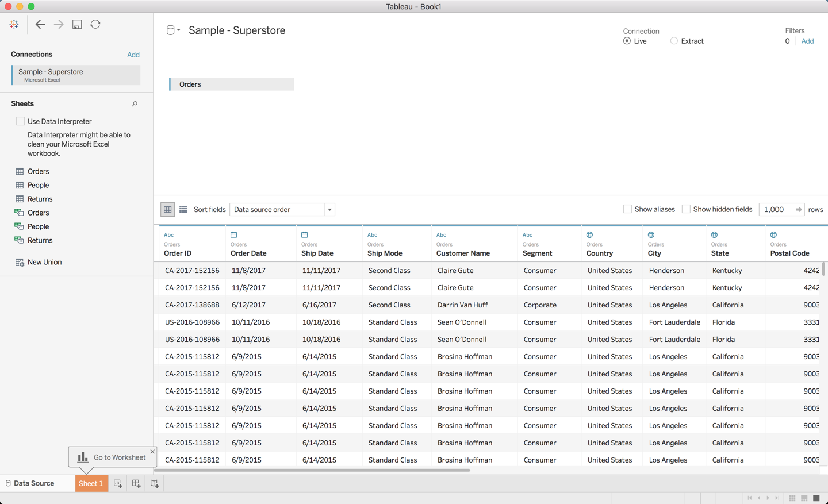The image size is (828, 504).
Task: Select the Live connection option
Action: (627, 41)
